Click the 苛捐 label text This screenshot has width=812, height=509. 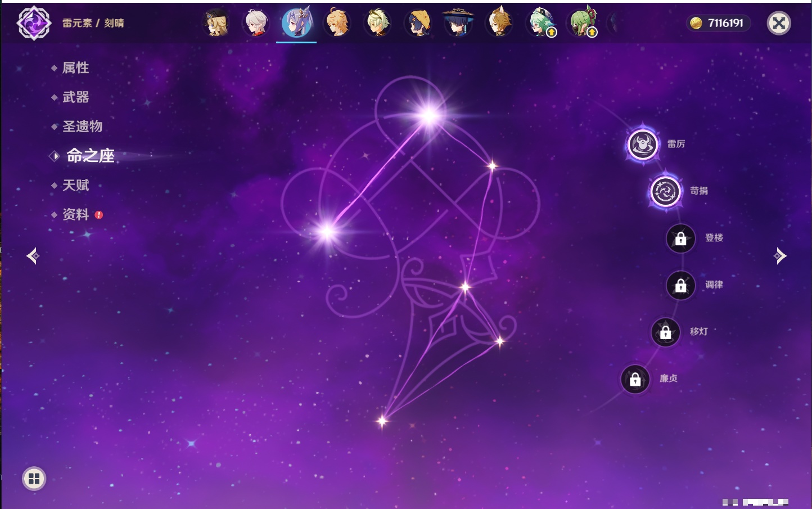click(x=699, y=191)
